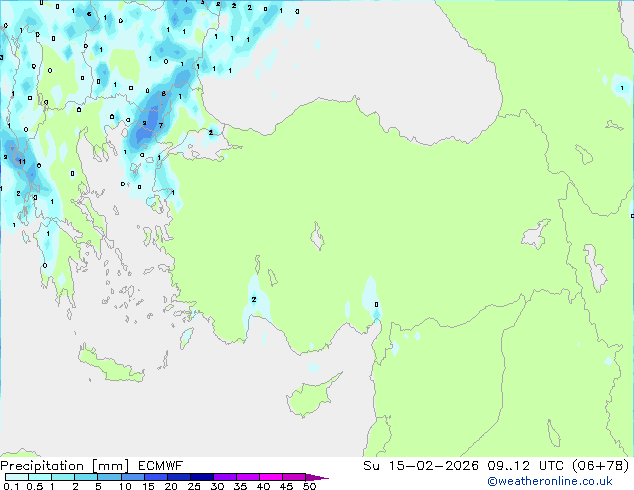Click Lake Van on the map
This screenshot has width=634, height=490.
[x=535, y=234]
